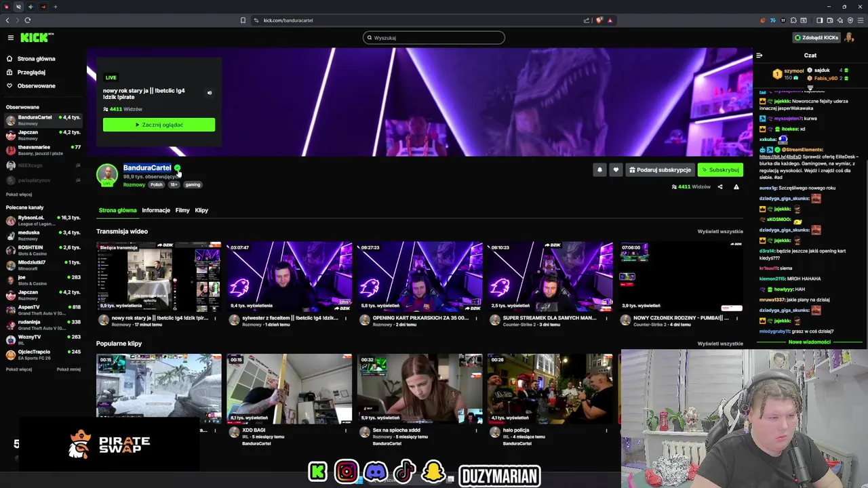This screenshot has width=868, height=488.
Task: Open options for 'nowy rok stary ja' video
Action: (x=215, y=318)
